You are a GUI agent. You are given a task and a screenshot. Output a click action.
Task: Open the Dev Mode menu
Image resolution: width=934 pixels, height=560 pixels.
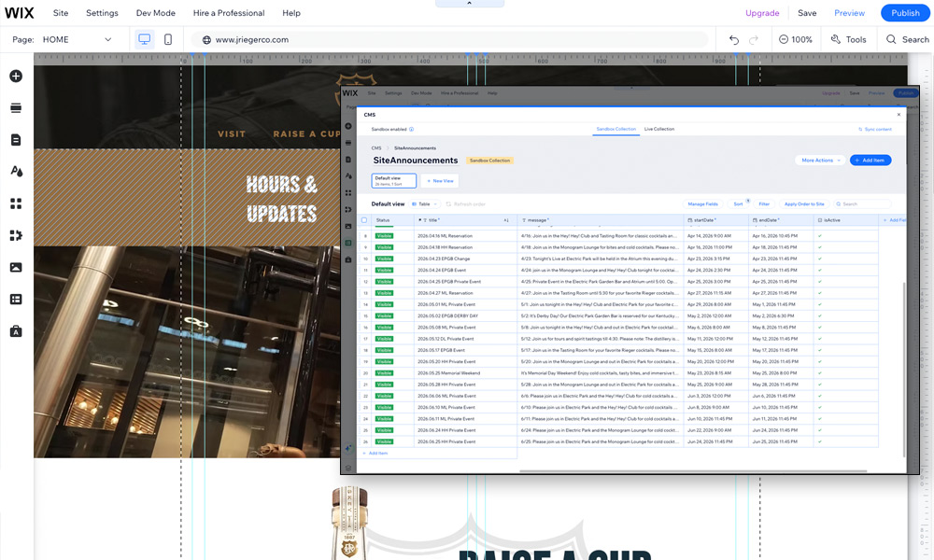click(x=155, y=13)
